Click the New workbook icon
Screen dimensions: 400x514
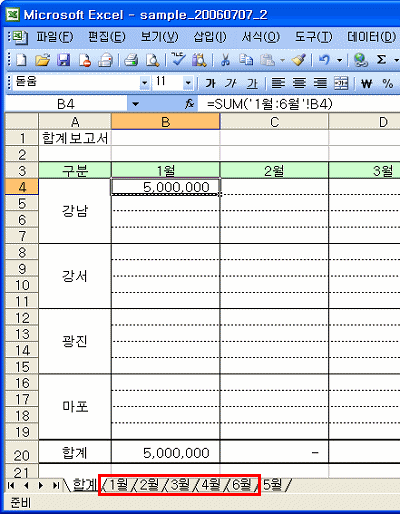22,60
